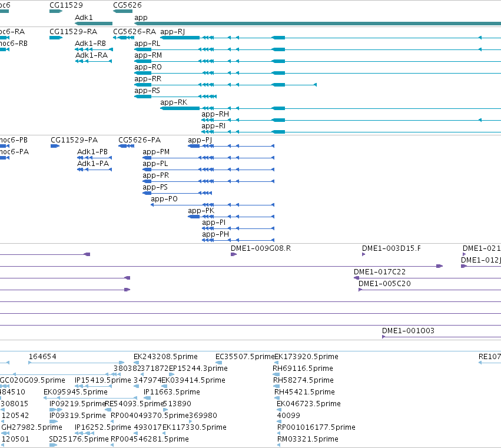Click EST label EK243208.5prime
501x448 pixels.
165,357
